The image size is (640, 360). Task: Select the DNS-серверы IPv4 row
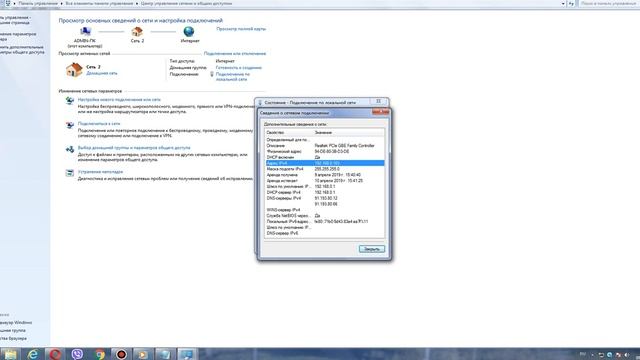pyautogui.click(x=324, y=198)
